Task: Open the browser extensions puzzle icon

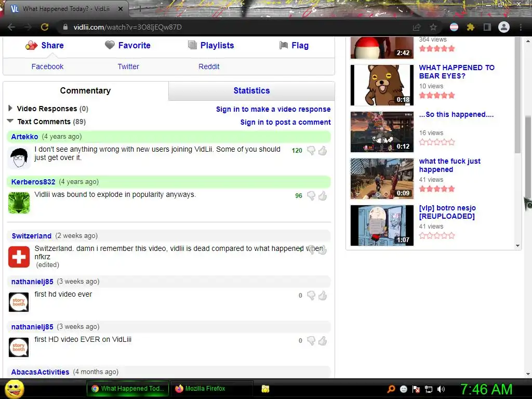Action: tap(470, 27)
